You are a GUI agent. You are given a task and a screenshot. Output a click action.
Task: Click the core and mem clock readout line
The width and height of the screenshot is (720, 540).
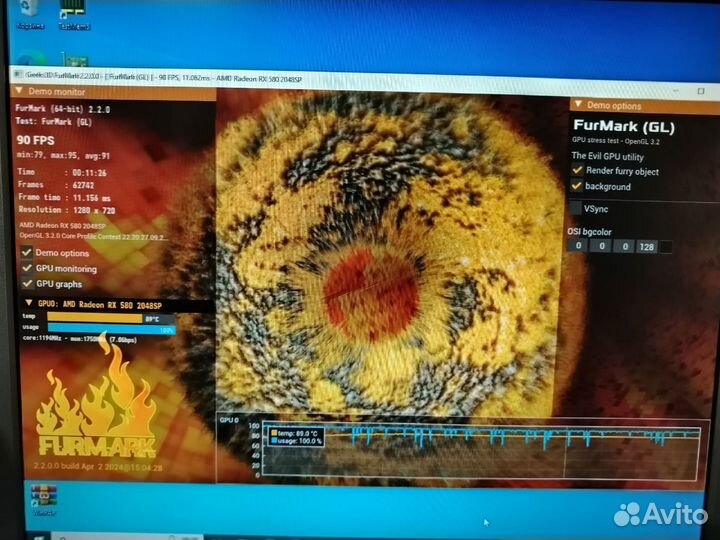click(79, 339)
